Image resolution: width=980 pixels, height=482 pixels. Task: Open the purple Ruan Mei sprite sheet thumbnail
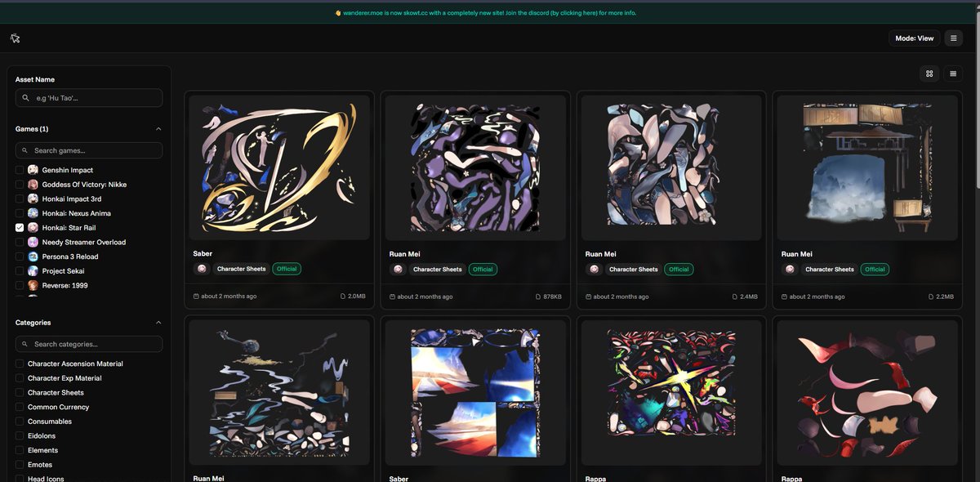pyautogui.click(x=475, y=167)
